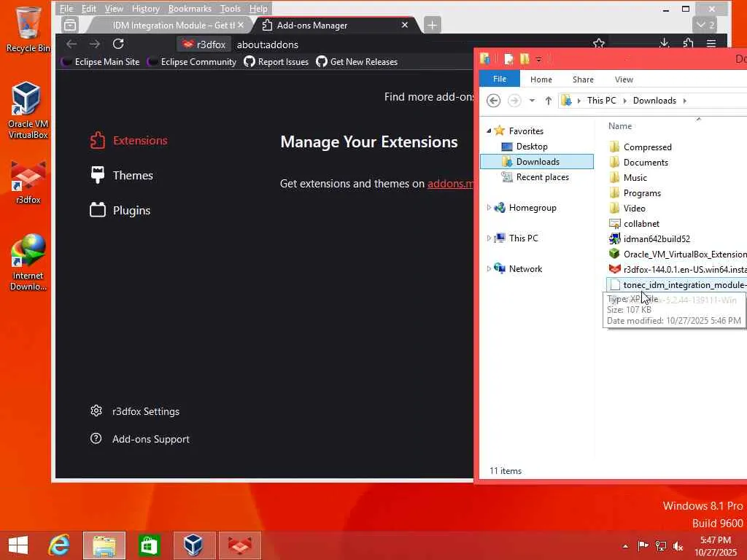Sort files by the Name column header
This screenshot has width=747, height=560.
[620, 125]
